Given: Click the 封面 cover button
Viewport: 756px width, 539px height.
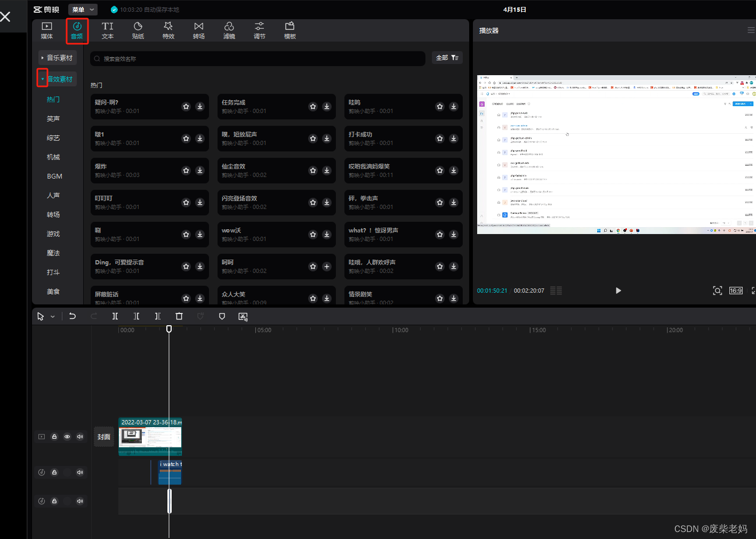Looking at the screenshot, I should coord(104,437).
